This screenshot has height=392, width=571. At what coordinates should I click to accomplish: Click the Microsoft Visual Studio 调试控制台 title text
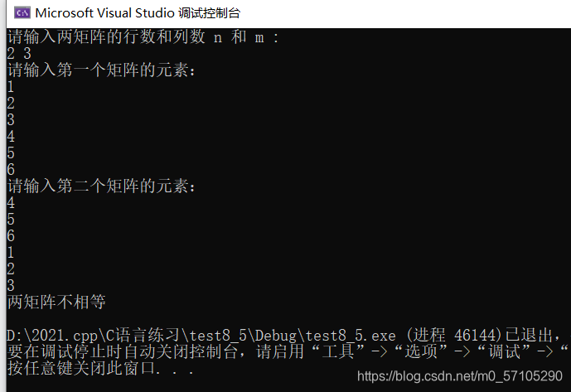[x=138, y=12]
